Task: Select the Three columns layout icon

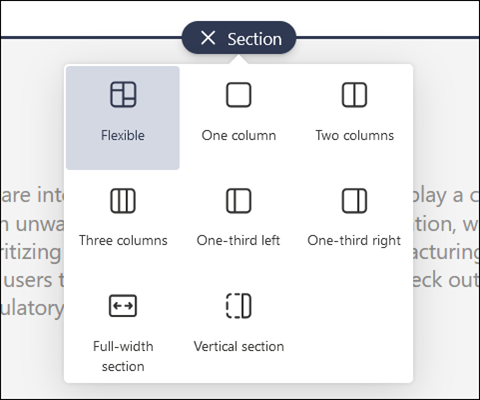Action: [x=123, y=201]
